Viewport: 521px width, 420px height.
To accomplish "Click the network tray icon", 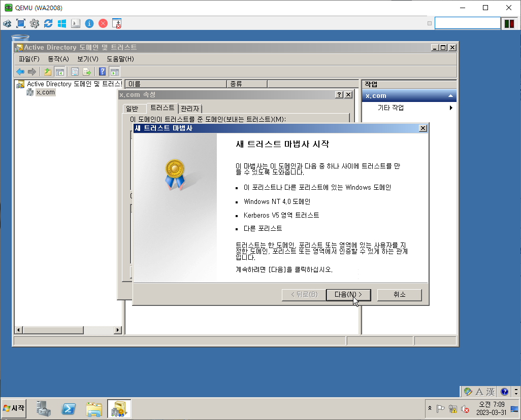I will [x=452, y=409].
